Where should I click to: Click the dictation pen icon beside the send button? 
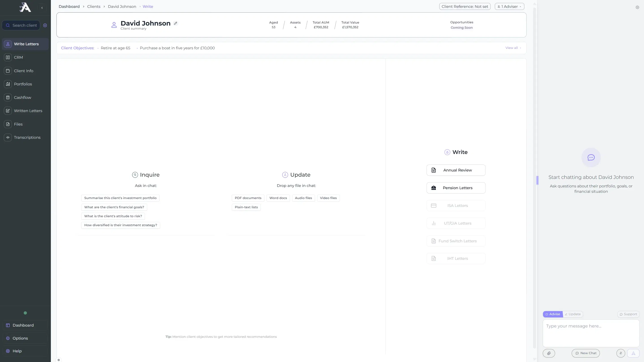click(x=621, y=353)
